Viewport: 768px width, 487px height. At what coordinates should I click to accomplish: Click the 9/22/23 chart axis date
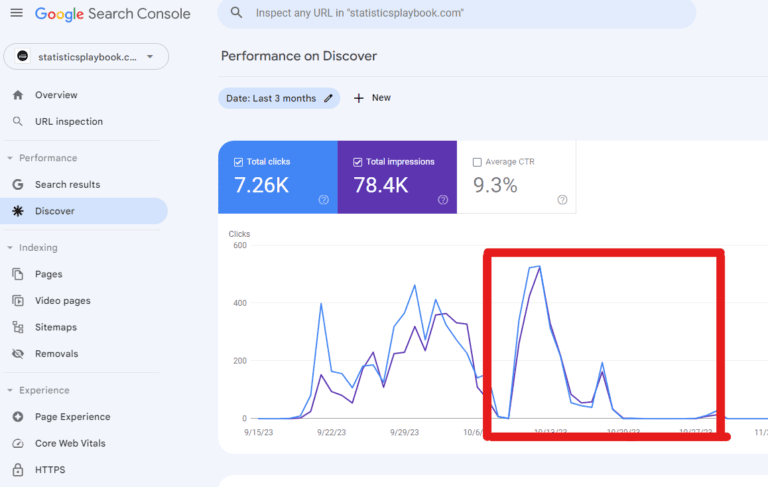tap(332, 432)
